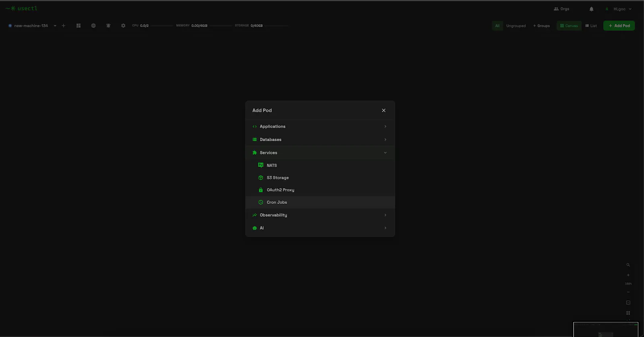Click the fit-to-view canvas icon
The height and width of the screenshot is (337, 644).
[628, 302]
